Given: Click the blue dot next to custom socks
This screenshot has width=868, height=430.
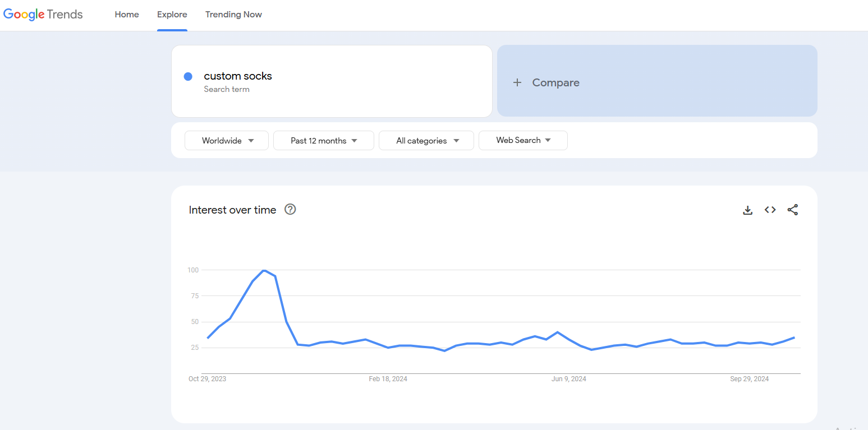Looking at the screenshot, I should [188, 76].
